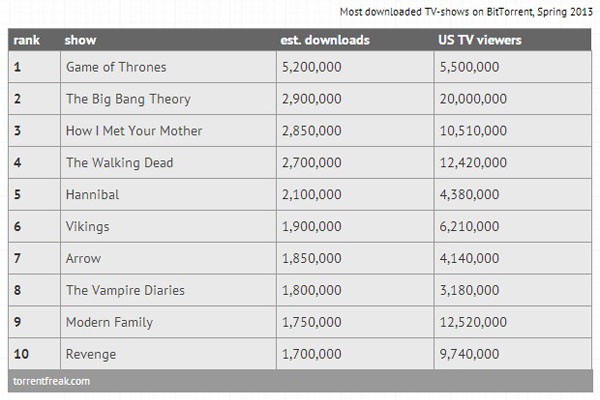Image resolution: width=600 pixels, height=400 pixels.
Task: Select the 'Vikings' show cell
Action: click(87, 227)
